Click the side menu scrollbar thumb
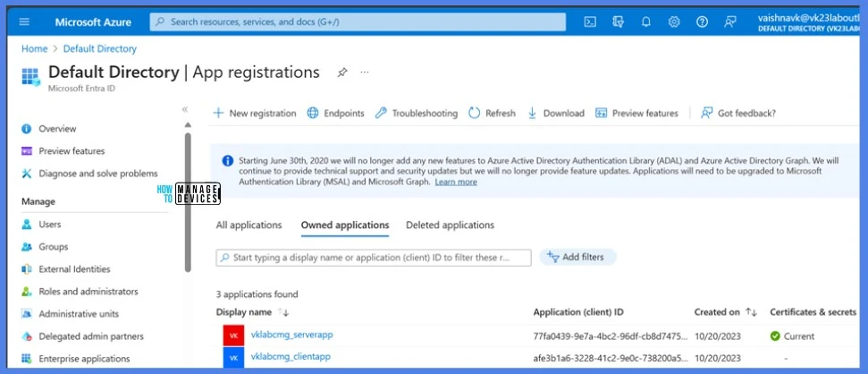 (188, 201)
